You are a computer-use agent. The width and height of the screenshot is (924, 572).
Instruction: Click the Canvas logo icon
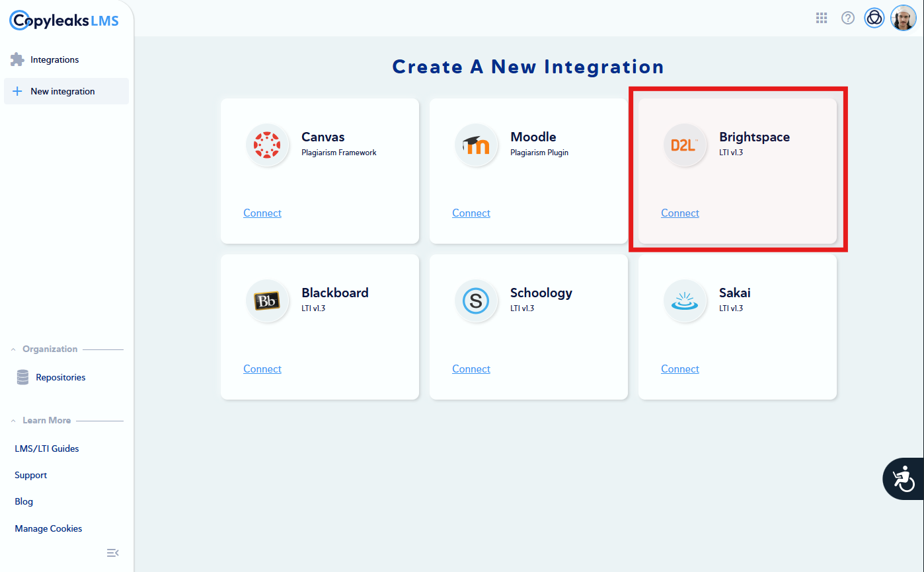(x=268, y=145)
